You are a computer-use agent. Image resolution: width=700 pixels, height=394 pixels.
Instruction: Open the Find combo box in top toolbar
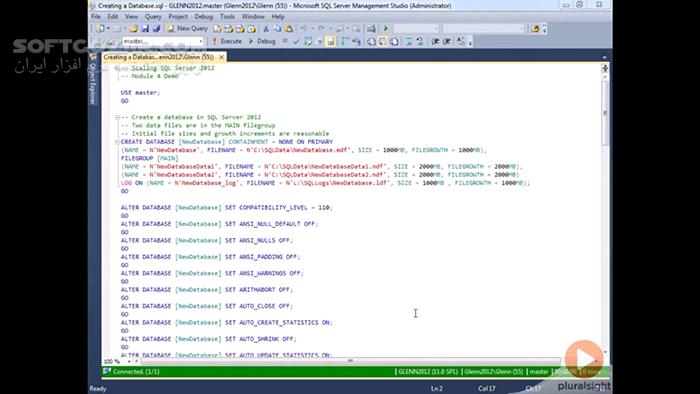pyautogui.click(x=484, y=29)
